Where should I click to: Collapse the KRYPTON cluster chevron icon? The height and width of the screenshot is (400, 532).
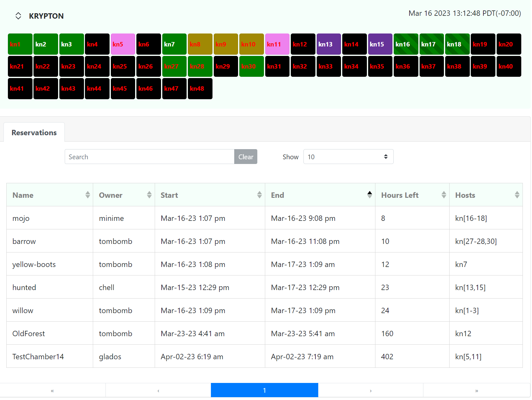coord(18,16)
